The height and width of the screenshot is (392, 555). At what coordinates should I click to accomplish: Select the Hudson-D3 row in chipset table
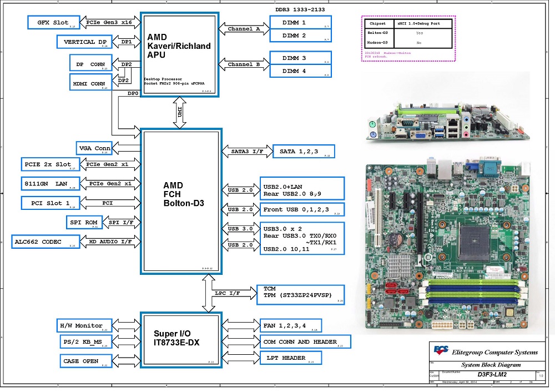(x=408, y=43)
